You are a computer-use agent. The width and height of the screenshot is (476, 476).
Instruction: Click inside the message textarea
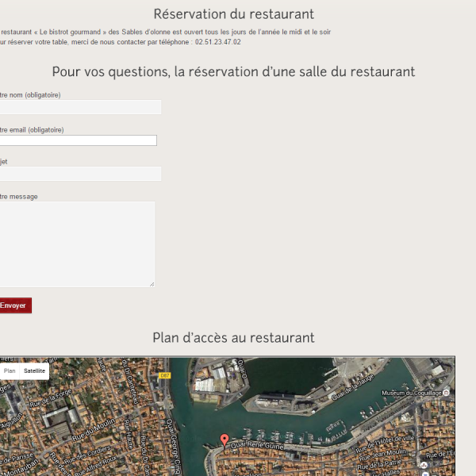[x=76, y=244]
